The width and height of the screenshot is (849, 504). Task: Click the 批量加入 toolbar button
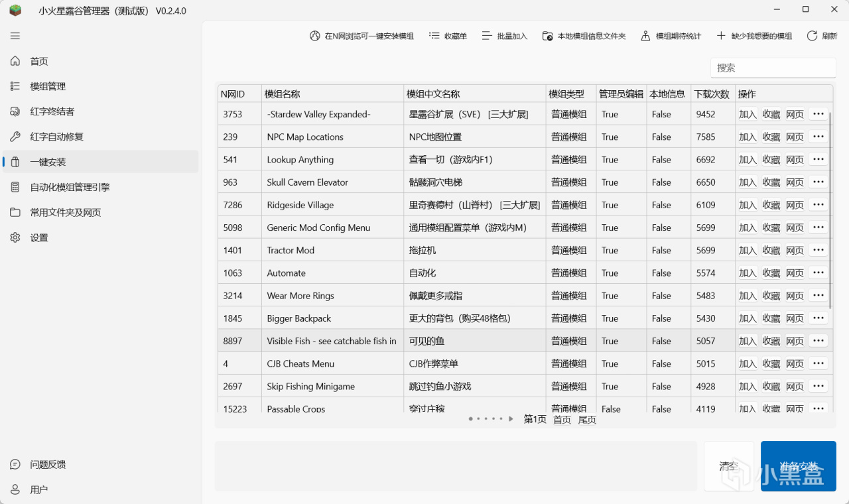(x=504, y=36)
